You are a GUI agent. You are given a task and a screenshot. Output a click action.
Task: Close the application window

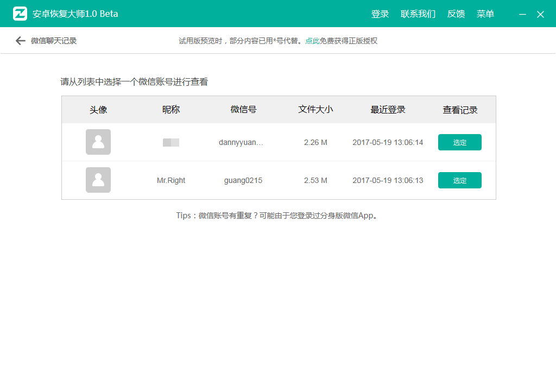coord(540,14)
